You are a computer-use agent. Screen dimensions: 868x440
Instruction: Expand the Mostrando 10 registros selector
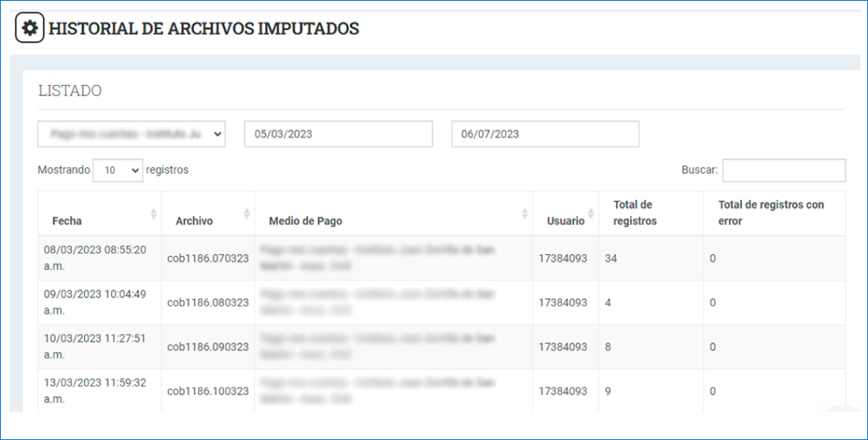pos(118,170)
